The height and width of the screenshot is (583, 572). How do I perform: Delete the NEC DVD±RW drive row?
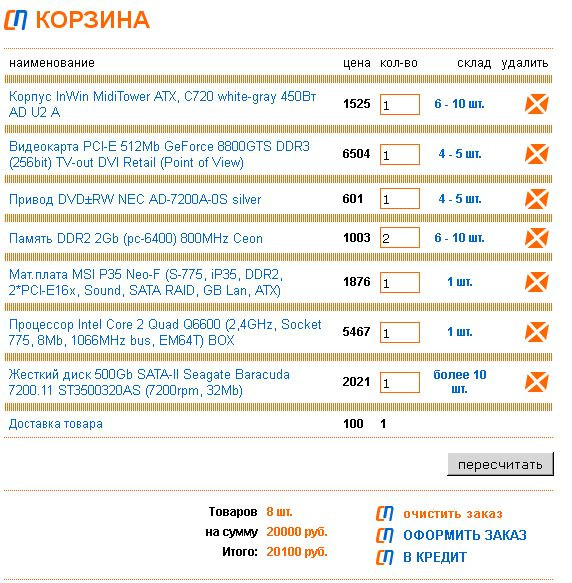(536, 199)
